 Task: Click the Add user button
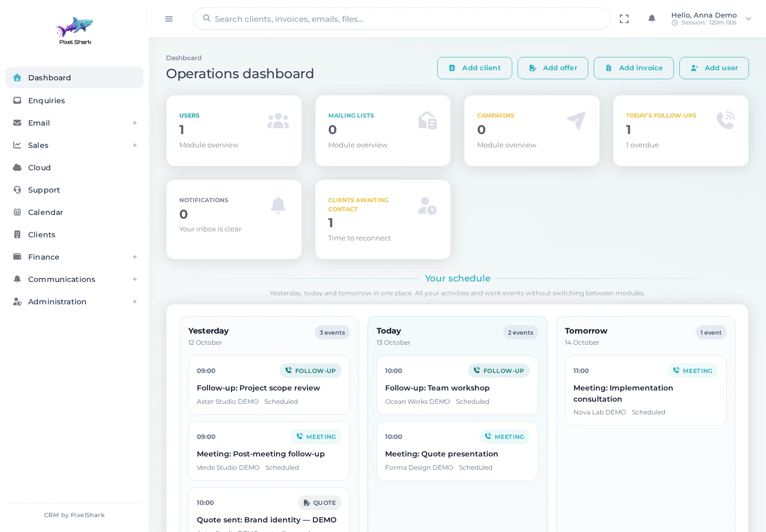(x=714, y=68)
